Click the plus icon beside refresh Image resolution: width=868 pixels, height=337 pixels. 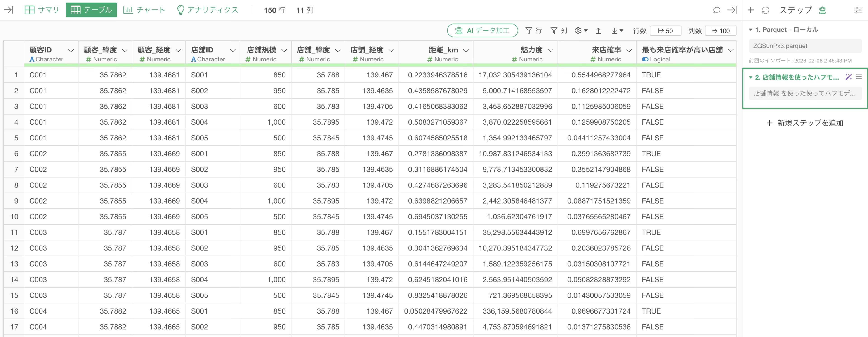[x=750, y=10]
